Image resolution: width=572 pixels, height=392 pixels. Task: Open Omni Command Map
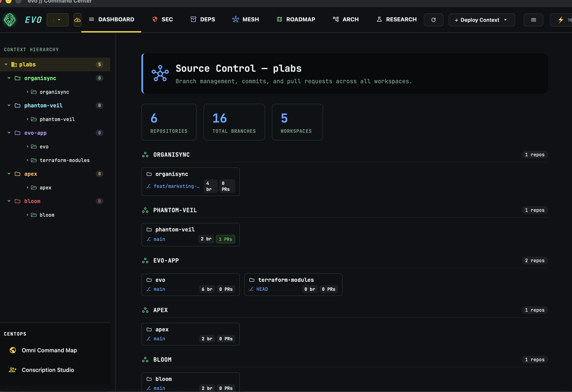point(49,350)
